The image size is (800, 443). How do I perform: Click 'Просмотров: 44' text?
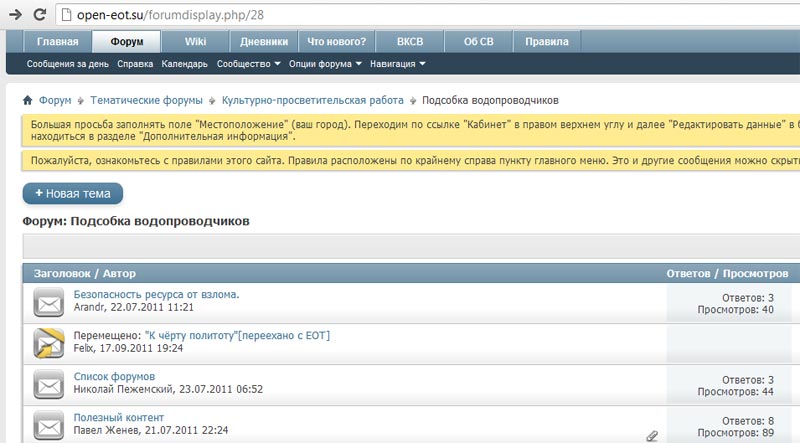click(735, 391)
